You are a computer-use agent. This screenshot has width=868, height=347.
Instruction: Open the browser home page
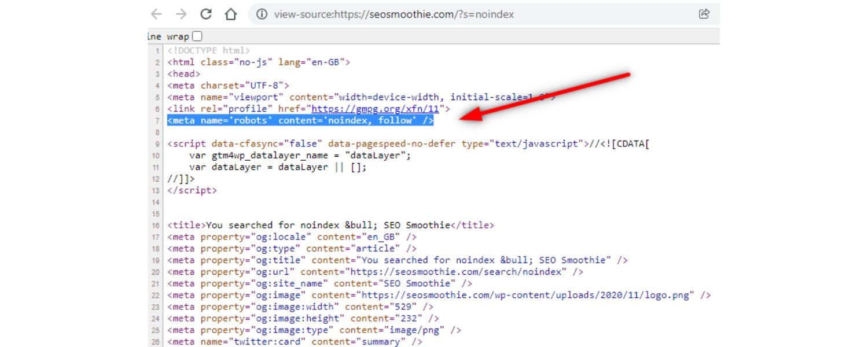231,14
